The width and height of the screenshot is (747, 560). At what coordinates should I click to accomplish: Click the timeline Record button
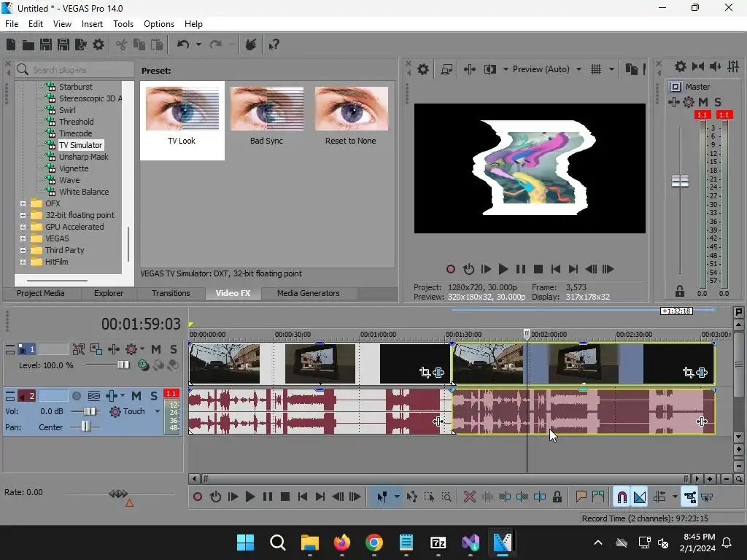pos(197,497)
